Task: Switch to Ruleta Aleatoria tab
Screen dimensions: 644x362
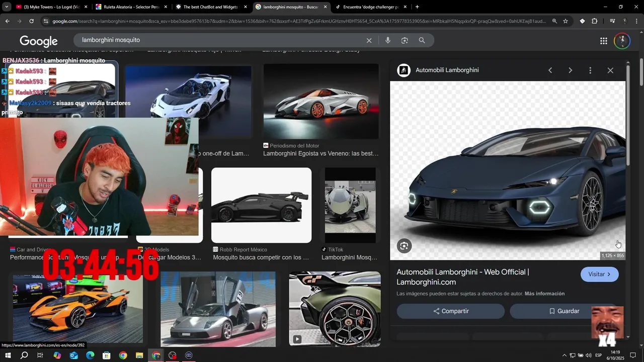Action: [131, 7]
